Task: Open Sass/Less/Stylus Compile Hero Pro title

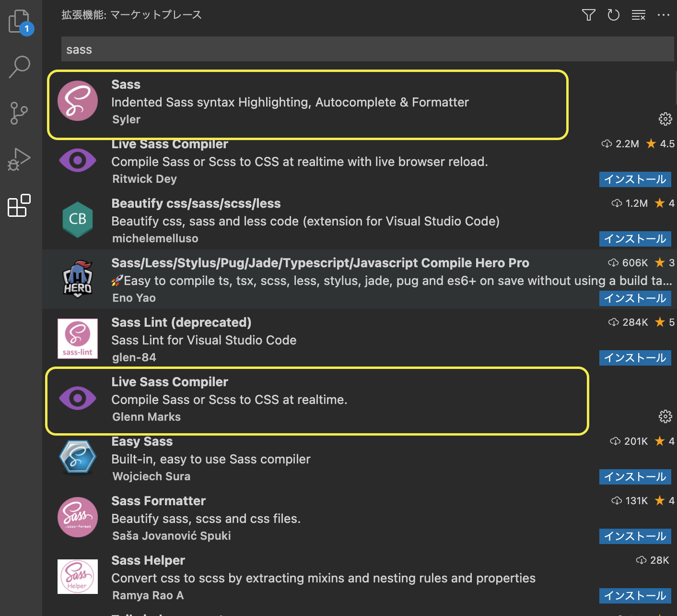Action: pos(320,263)
